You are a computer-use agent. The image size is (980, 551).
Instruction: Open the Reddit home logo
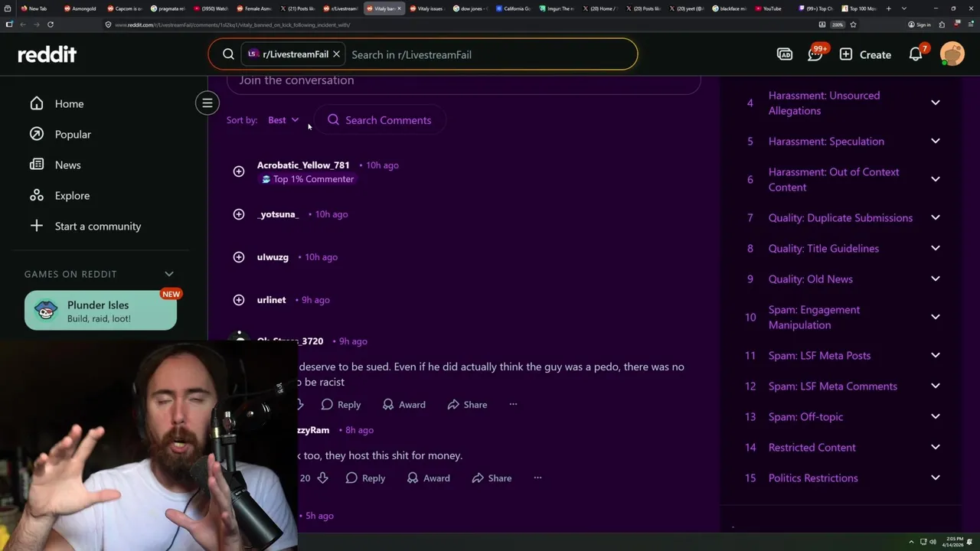[x=47, y=54]
